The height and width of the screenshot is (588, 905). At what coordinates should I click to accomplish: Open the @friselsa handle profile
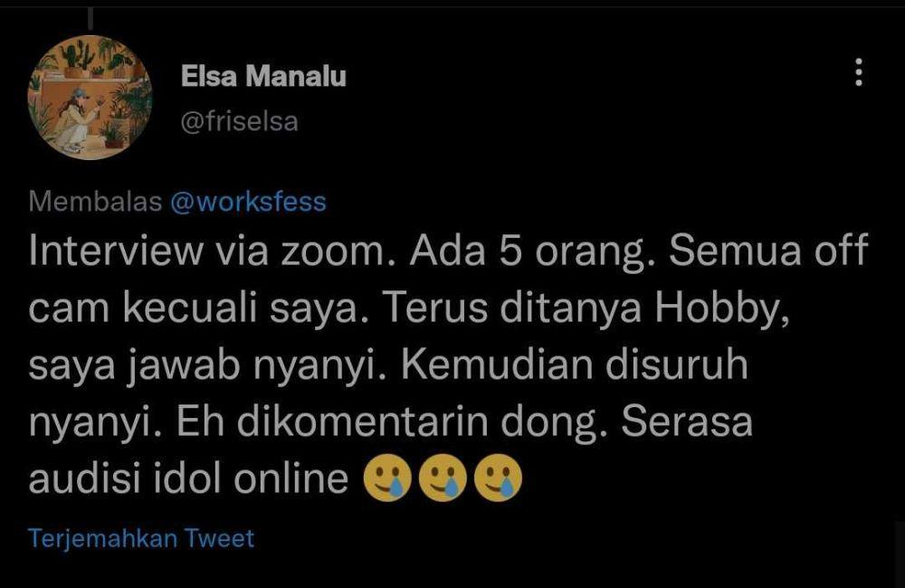pos(240,121)
